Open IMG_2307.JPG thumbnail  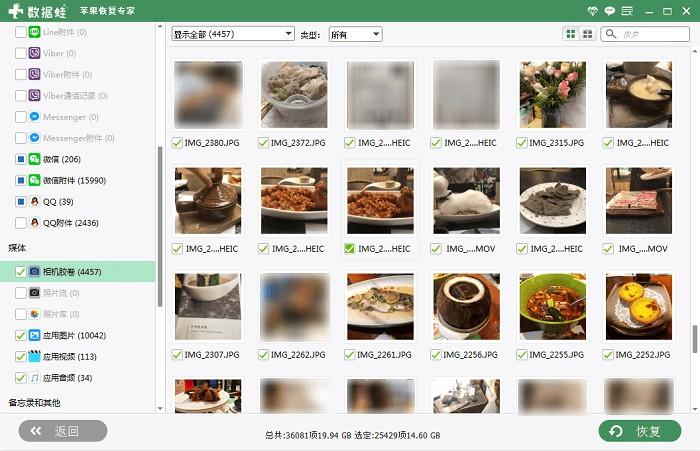click(208, 306)
